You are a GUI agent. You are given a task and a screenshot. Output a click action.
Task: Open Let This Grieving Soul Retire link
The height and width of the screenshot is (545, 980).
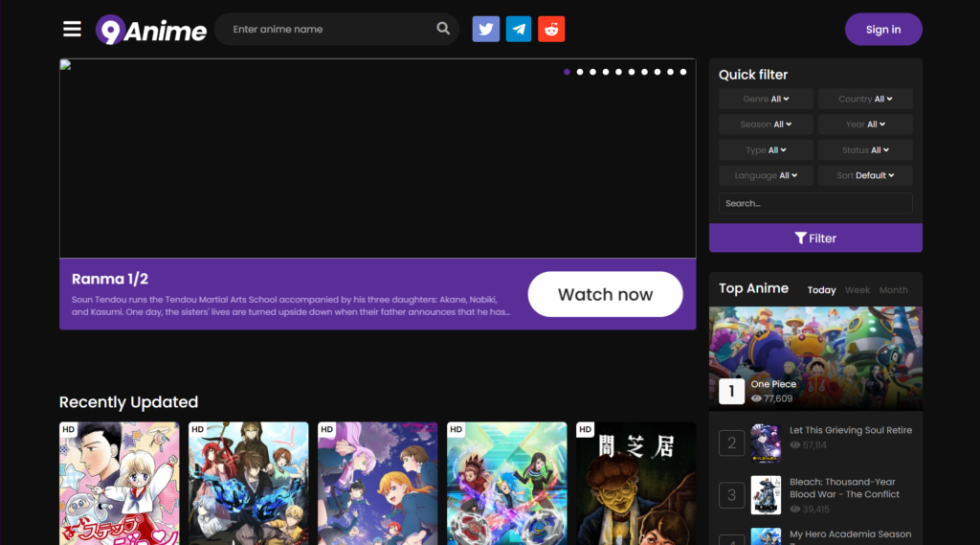851,430
